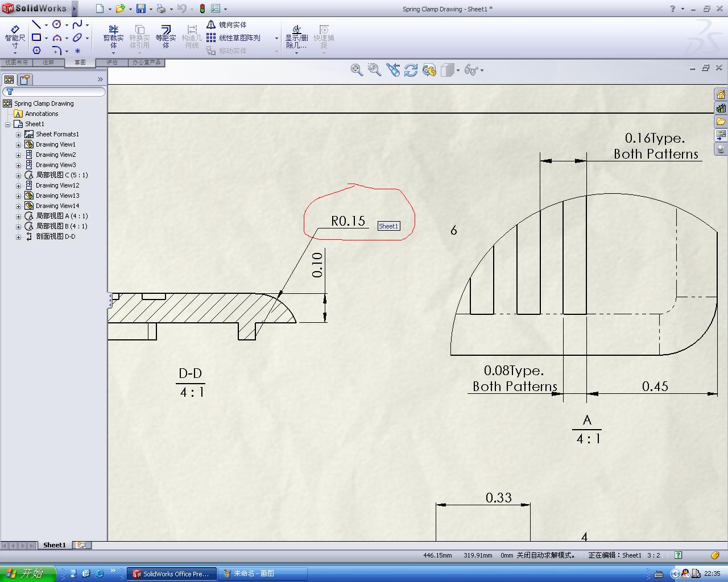Expand the Sheet Formats1 tree node
Screen dimensions: 728x582
18,135
